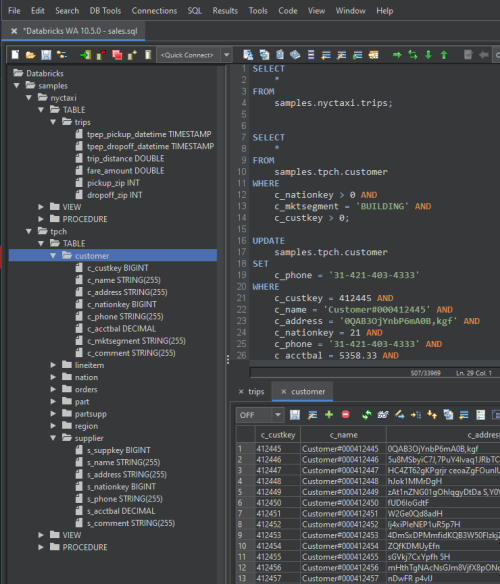Click the green down arrow toolbar icon
The height and width of the screenshot is (584, 500).
(x=428, y=55)
